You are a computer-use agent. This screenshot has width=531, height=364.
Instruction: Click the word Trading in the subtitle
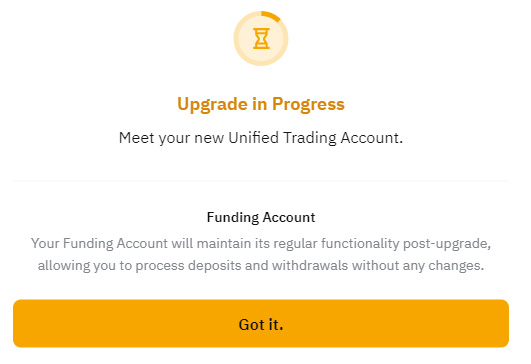coord(310,138)
